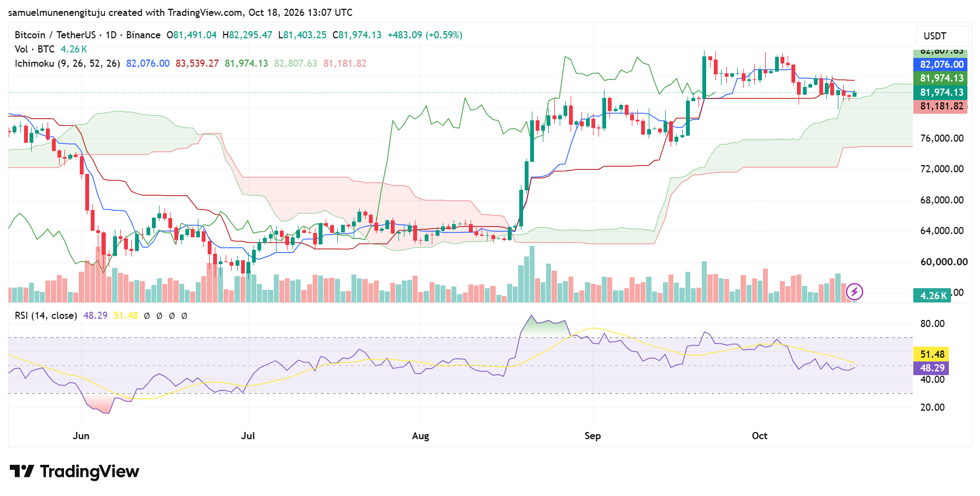The width and height of the screenshot is (980, 496).
Task: Click the Ichimoku (9, 26, 52, 26) legend label
Action: [x=67, y=63]
